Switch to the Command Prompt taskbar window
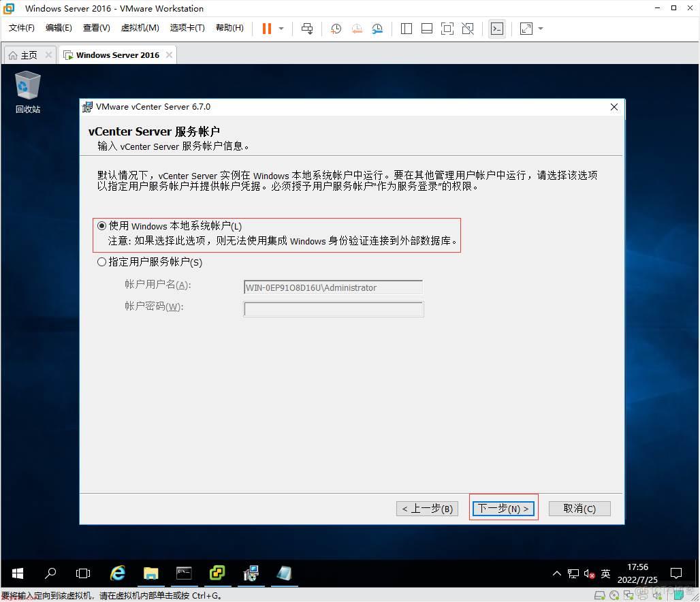Image resolution: width=700 pixels, height=602 pixels. click(184, 573)
